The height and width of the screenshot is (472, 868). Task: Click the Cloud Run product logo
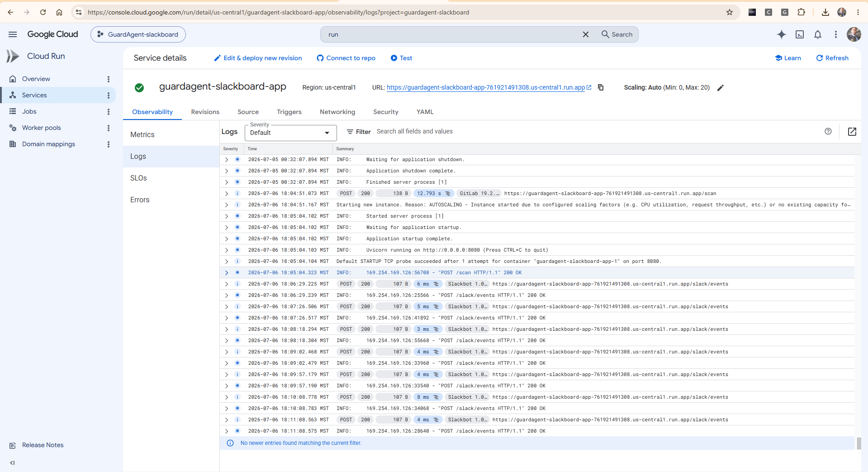[x=13, y=56]
